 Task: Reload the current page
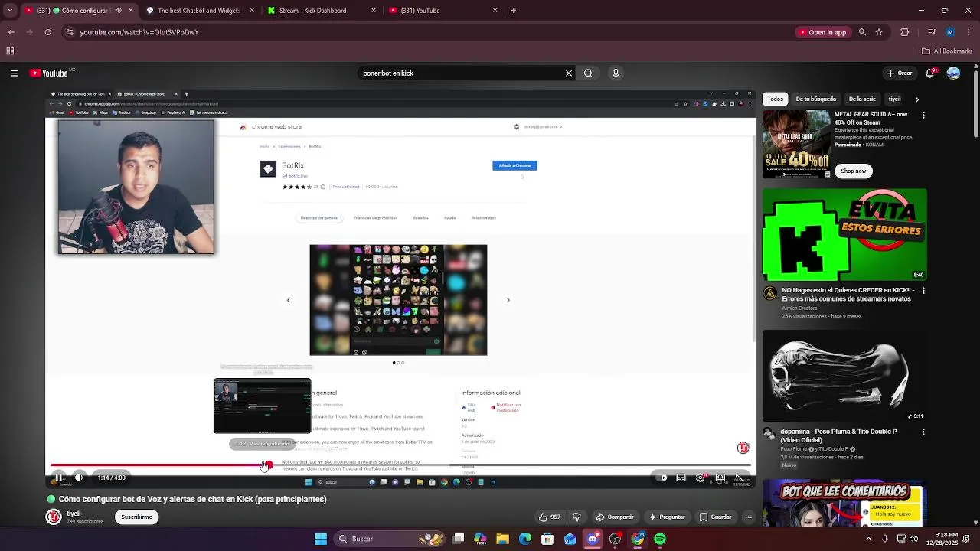pos(47,32)
